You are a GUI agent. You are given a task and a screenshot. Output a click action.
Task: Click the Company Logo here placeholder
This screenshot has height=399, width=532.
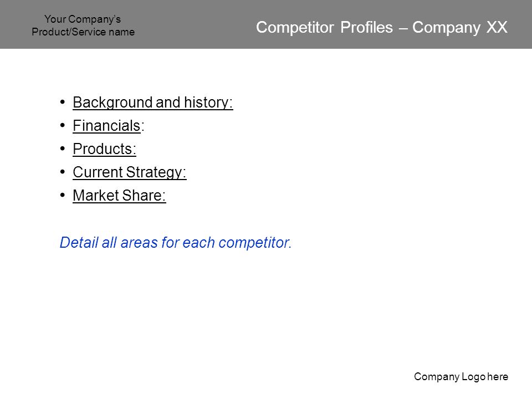coord(461,377)
